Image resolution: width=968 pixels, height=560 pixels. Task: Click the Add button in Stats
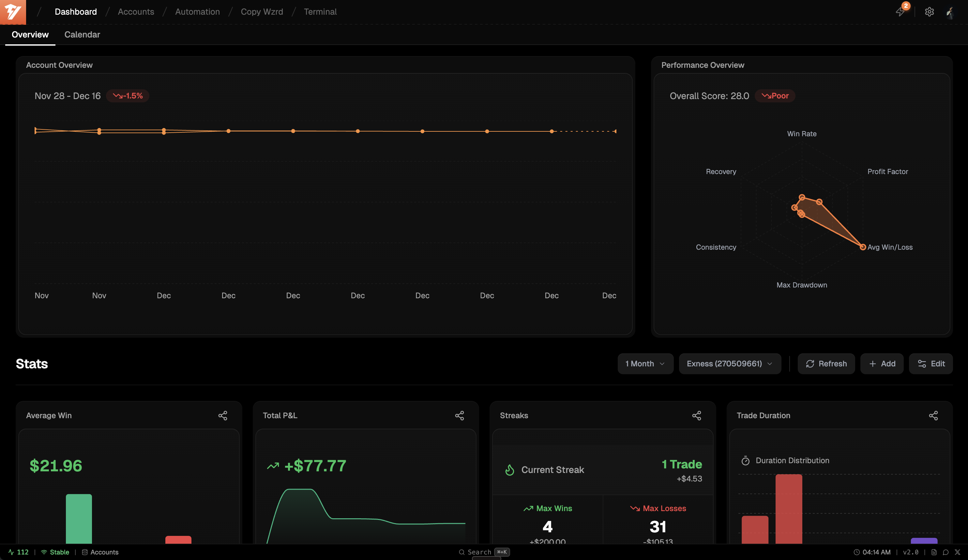pos(882,363)
